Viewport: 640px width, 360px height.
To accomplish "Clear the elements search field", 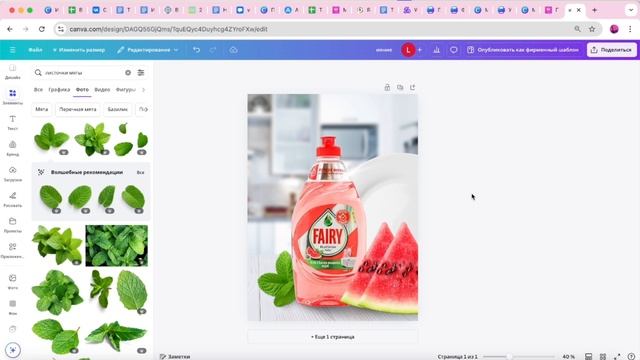I will point(128,73).
